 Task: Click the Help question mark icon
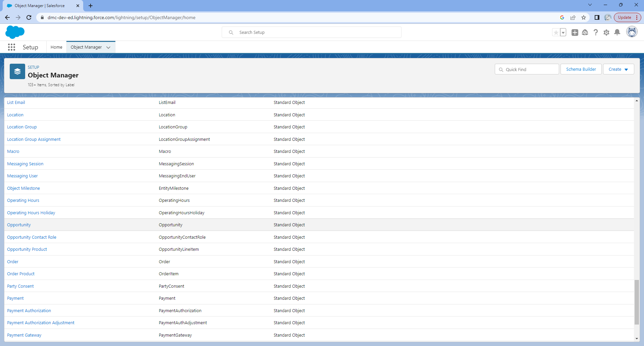(595, 33)
